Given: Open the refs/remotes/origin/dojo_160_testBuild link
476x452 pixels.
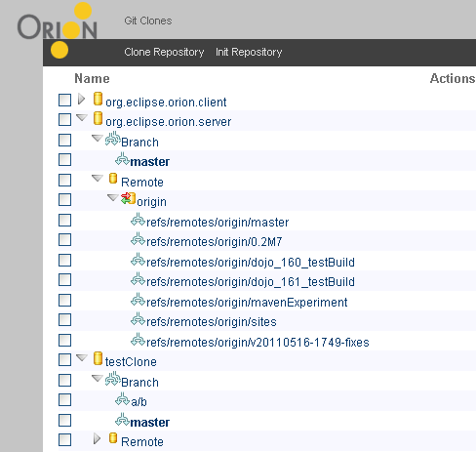Looking at the screenshot, I should (251, 263).
